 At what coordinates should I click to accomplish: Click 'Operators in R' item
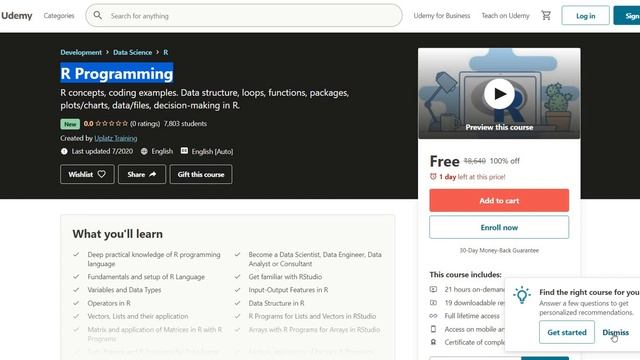109,303
